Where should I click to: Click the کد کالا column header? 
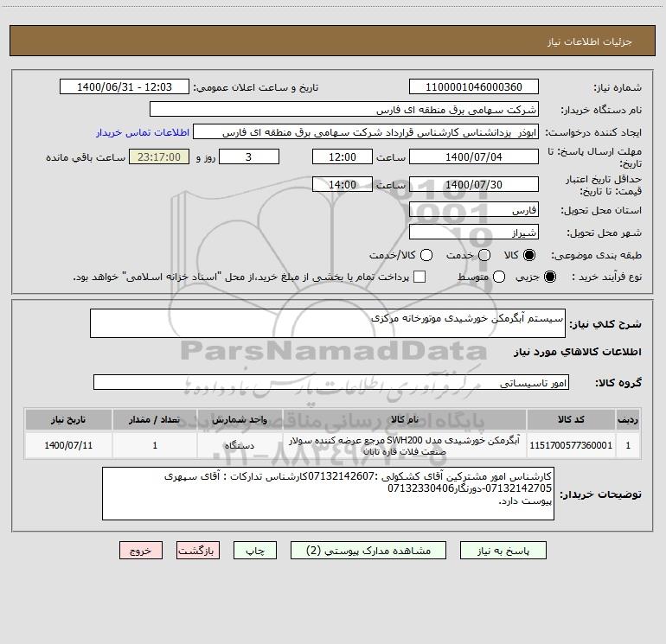coord(571,420)
